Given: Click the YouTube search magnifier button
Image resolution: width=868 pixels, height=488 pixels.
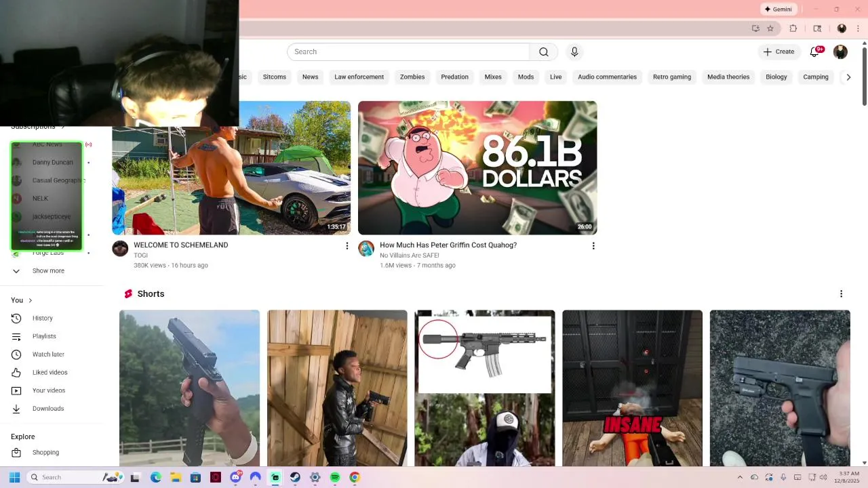Looking at the screenshot, I should tap(543, 52).
